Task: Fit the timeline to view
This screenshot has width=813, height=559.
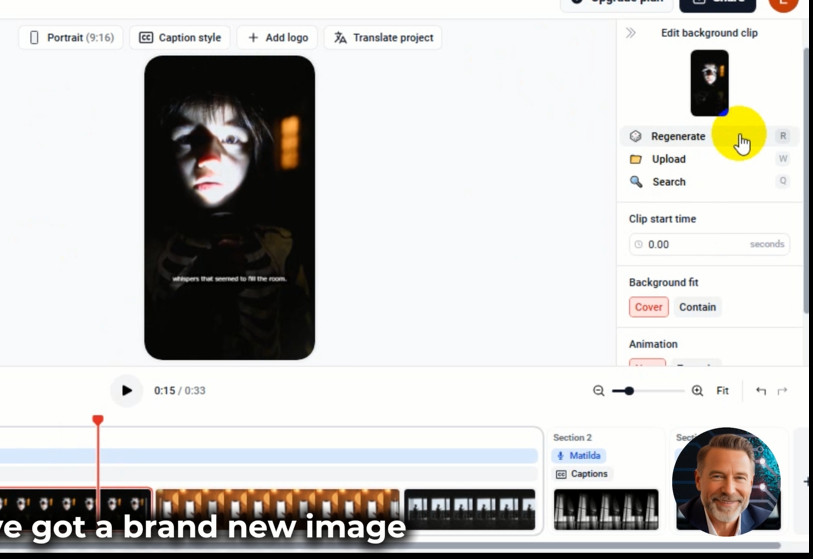Action: [722, 391]
